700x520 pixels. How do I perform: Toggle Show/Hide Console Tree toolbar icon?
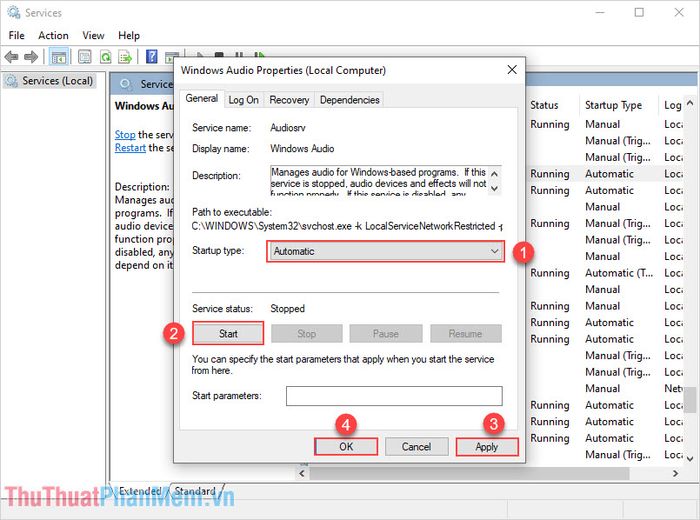pos(59,57)
